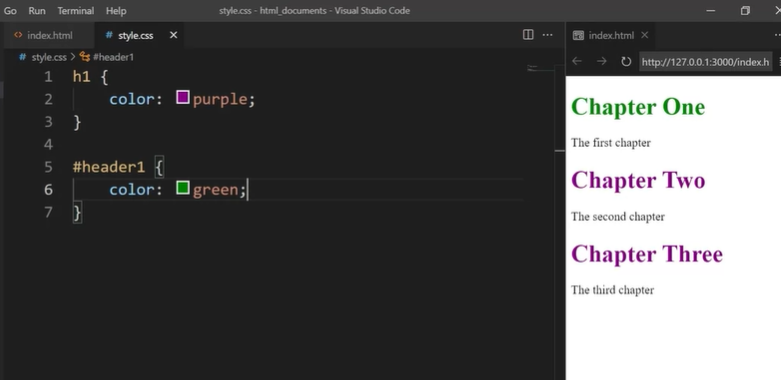Click the Chapter One heading in preview
Viewport: 781px width, 380px height.
[x=638, y=107]
